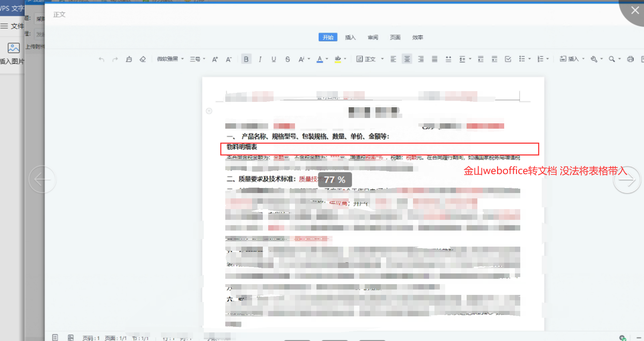Apply bulleted list formatting
Viewport: 644px width, 341px height.
coord(522,59)
